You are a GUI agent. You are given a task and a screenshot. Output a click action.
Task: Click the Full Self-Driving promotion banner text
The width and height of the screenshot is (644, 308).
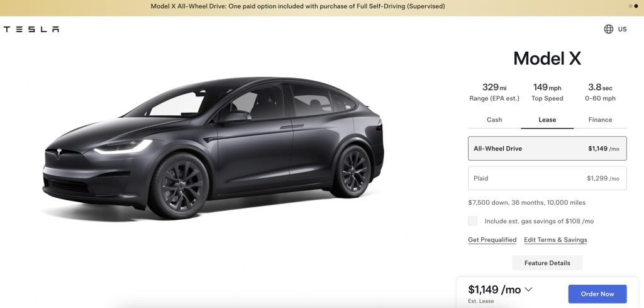pos(297,6)
